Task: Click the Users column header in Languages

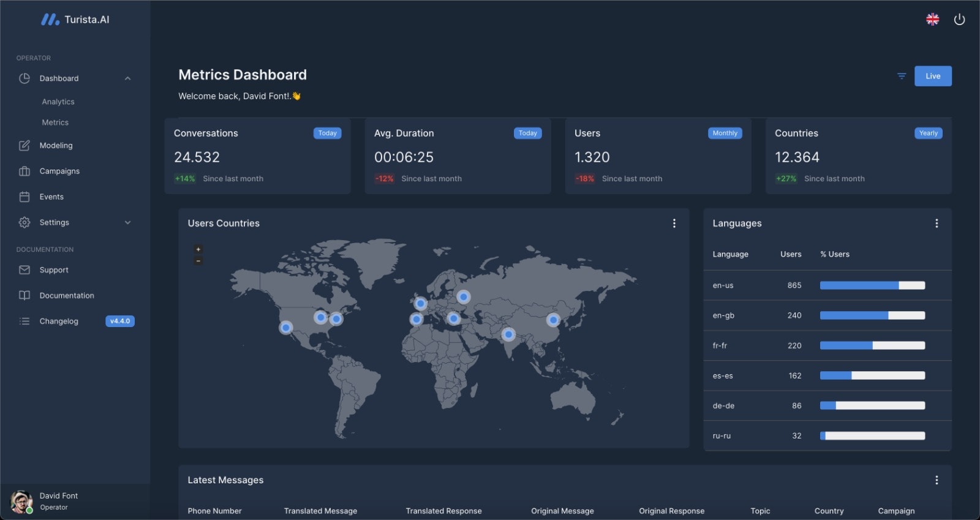Action: click(791, 254)
